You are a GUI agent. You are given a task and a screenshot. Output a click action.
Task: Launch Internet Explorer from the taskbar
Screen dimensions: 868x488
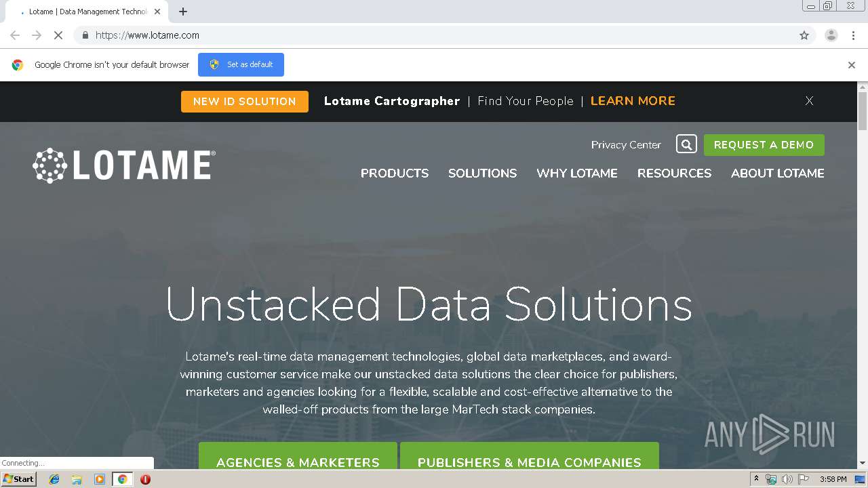pyautogui.click(x=54, y=479)
